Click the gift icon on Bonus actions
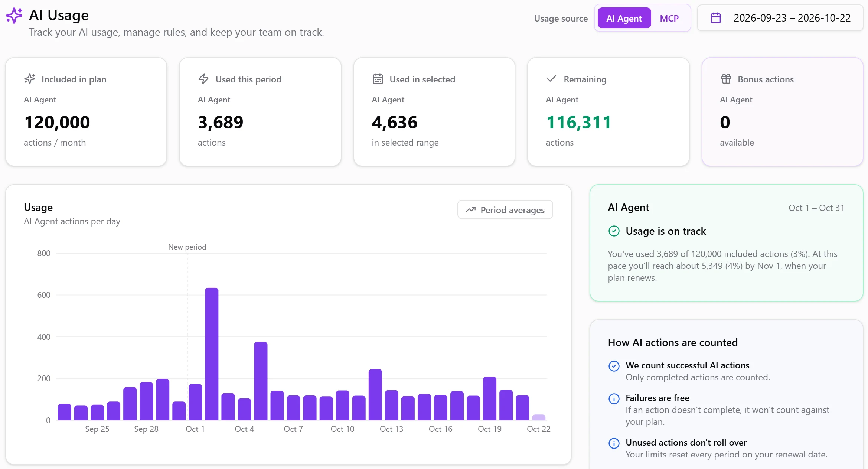Viewport: 868px width, 469px height. (x=726, y=79)
